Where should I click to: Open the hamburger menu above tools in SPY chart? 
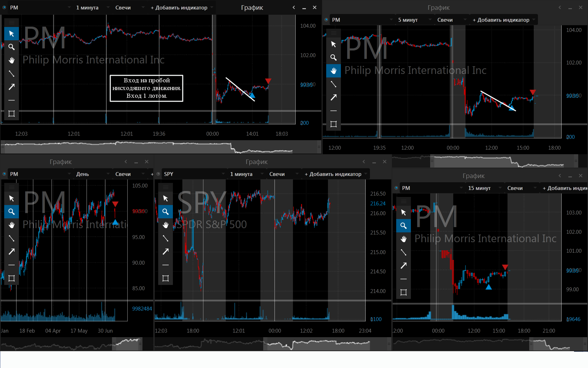(166, 187)
